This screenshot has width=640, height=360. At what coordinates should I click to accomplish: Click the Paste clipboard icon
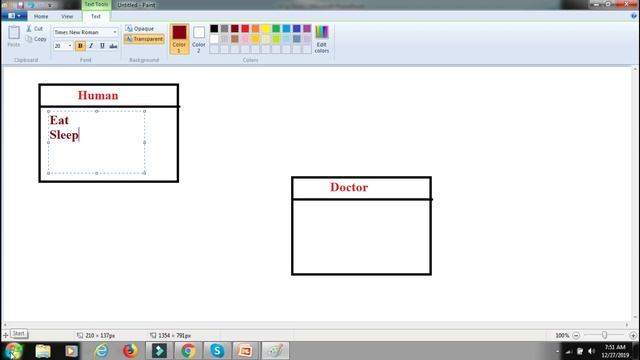point(13,33)
